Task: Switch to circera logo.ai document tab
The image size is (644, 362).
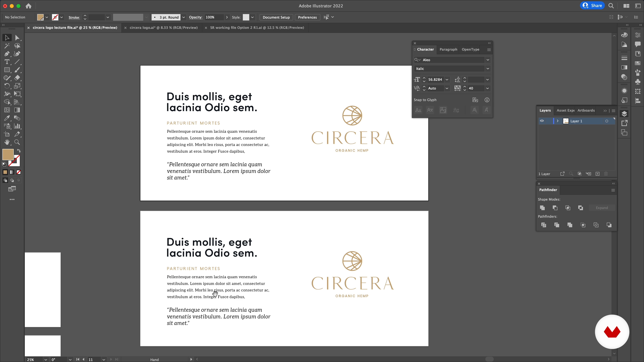Action: 164,28
